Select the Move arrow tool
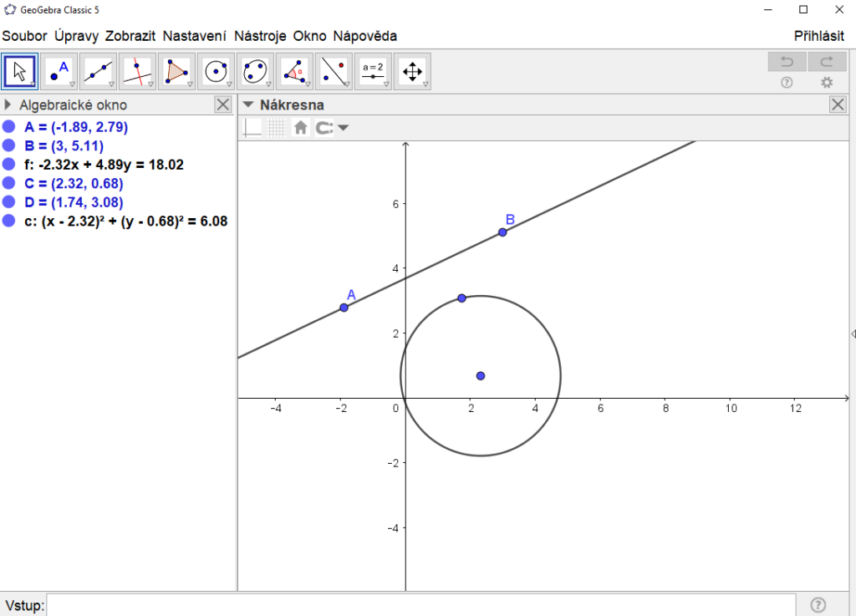 click(20, 72)
